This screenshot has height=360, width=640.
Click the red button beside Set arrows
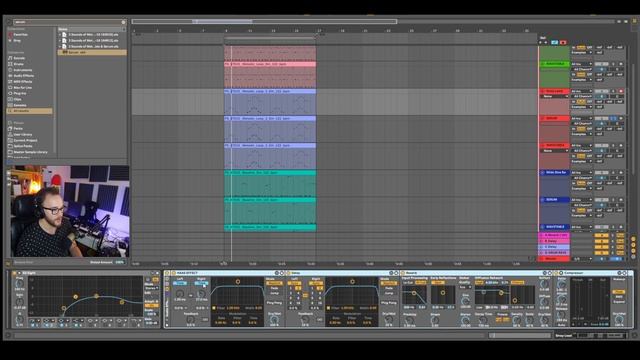point(563,42)
